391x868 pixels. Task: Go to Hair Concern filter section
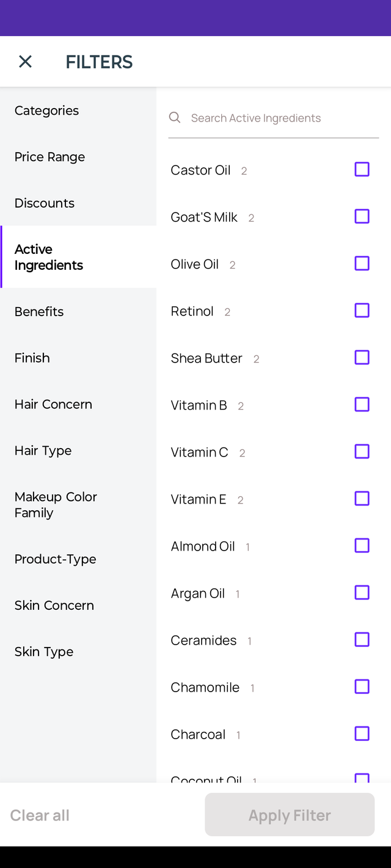click(x=78, y=404)
